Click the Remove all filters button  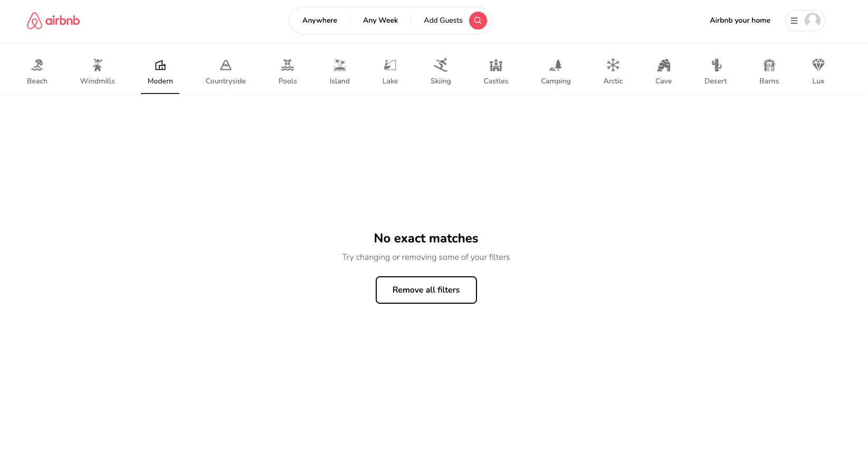[426, 290]
